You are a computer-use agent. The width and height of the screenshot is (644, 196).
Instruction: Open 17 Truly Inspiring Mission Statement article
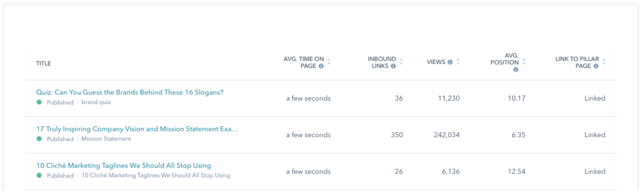tap(137, 129)
